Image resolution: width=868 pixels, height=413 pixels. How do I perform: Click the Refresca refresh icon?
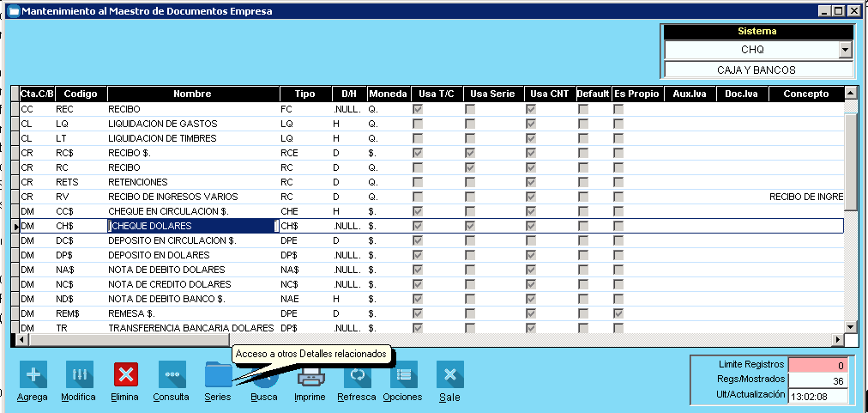click(x=357, y=375)
